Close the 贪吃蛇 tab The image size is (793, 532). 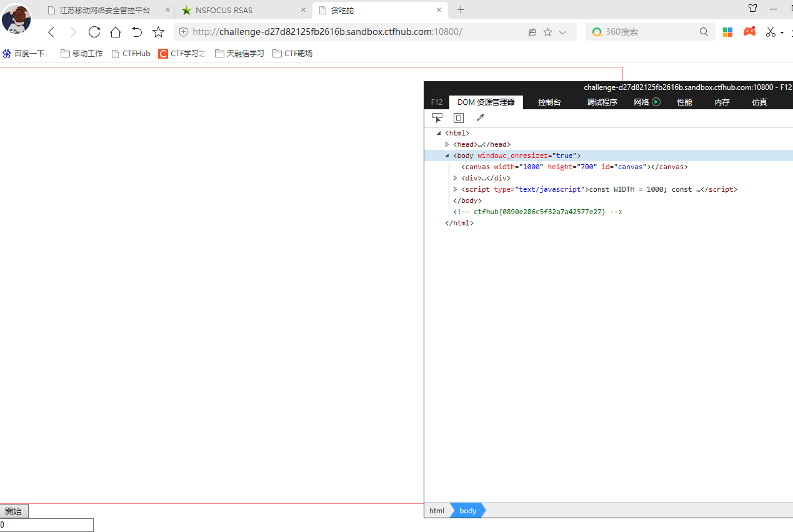(439, 11)
